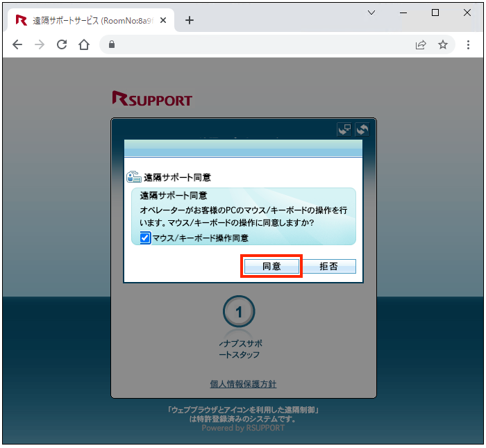486x448 pixels.
Task: Click the padlock site info icon
Action: [112, 44]
